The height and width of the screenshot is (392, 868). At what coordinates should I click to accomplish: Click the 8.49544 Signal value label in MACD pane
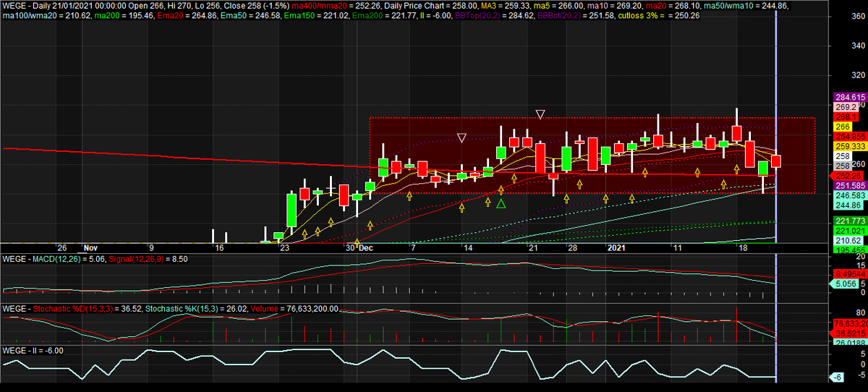coord(850,274)
